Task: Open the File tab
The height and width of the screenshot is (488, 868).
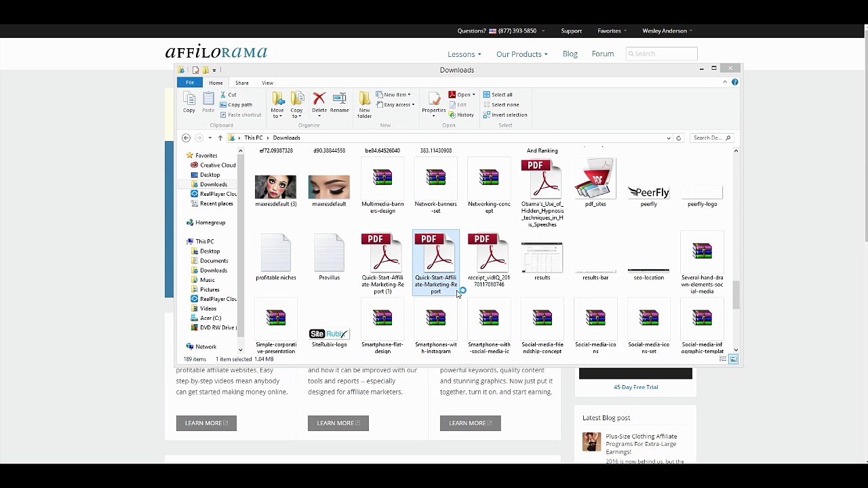Action: (190, 83)
